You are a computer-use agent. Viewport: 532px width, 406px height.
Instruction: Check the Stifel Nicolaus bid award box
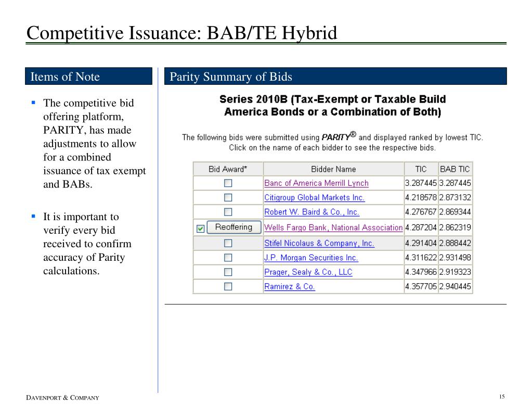pyautogui.click(x=228, y=244)
